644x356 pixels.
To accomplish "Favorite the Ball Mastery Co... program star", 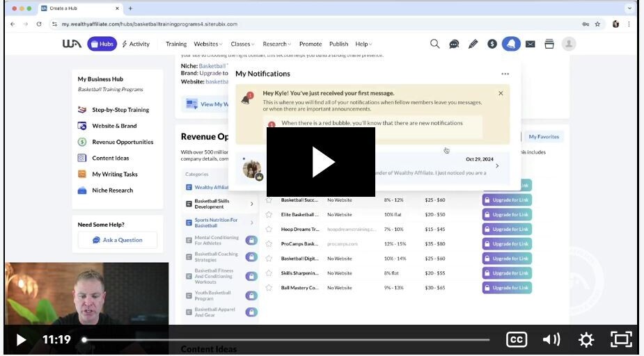I will (269, 288).
